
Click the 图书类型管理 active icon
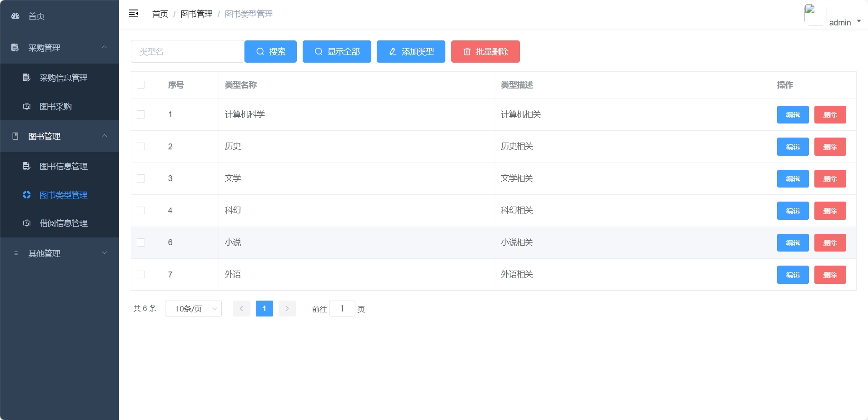(x=26, y=195)
